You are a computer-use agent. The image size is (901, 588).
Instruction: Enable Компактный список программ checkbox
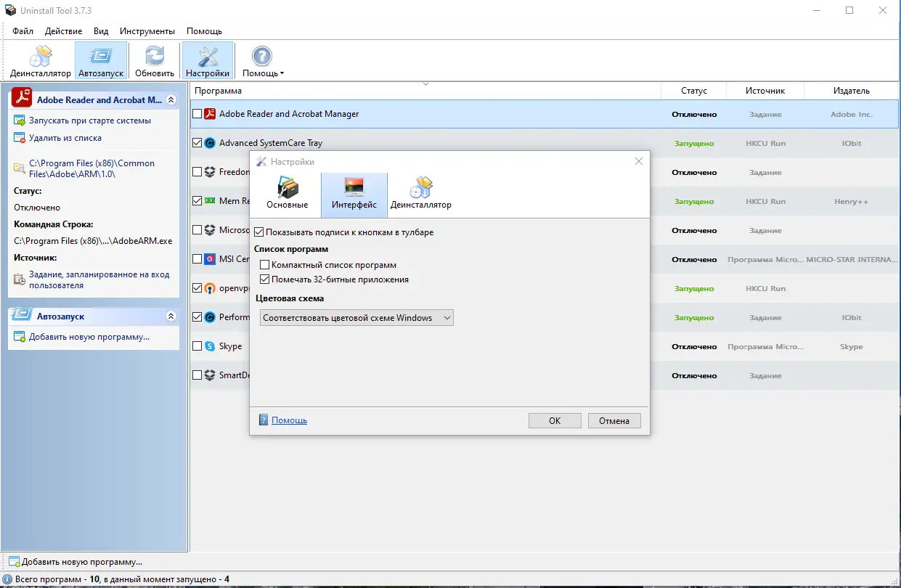pos(265,265)
